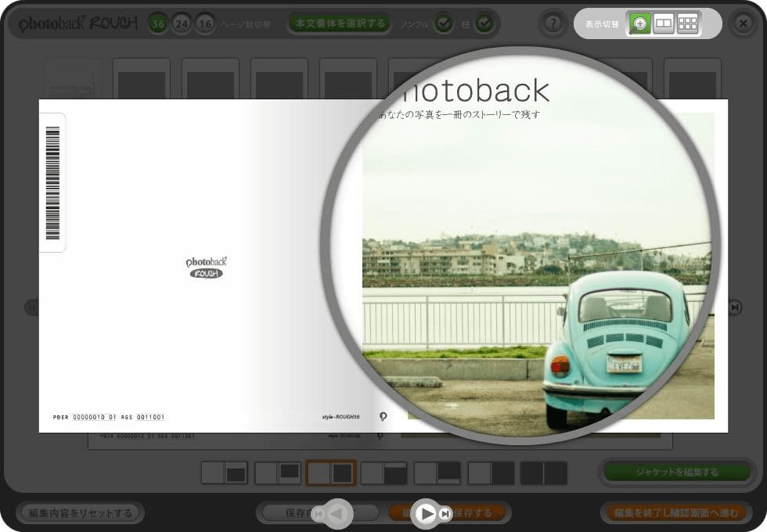
Task: Switch to two-page spread view icon
Action: click(x=664, y=23)
